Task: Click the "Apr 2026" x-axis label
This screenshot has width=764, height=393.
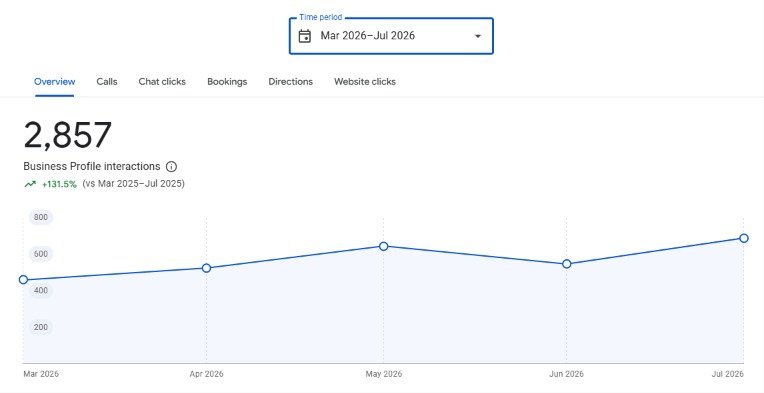Action: (x=207, y=374)
